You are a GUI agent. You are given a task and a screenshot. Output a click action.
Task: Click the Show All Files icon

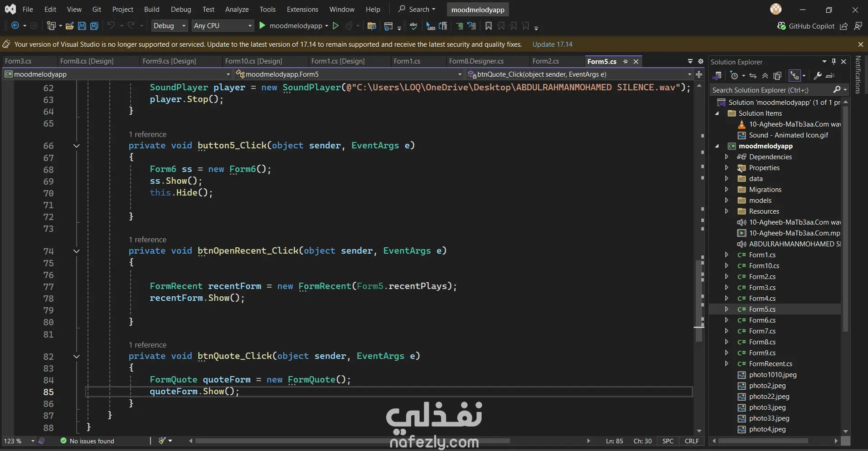tap(777, 76)
